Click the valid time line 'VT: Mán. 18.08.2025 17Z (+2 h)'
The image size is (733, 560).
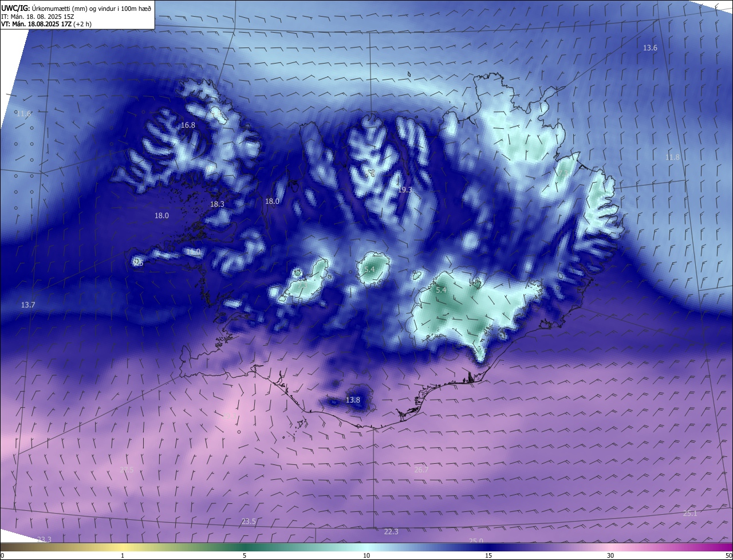click(46, 24)
